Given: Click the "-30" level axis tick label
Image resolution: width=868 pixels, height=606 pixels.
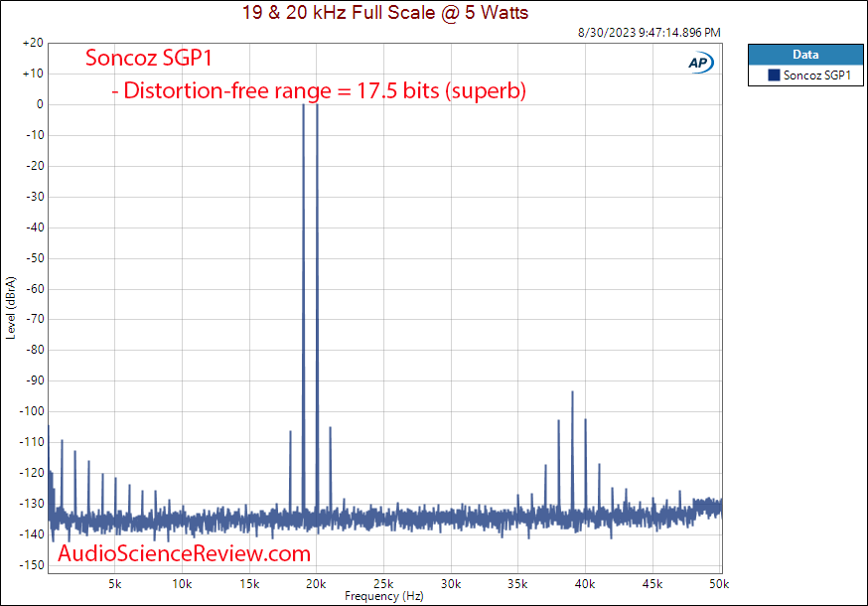Looking at the screenshot, I should (x=35, y=197).
